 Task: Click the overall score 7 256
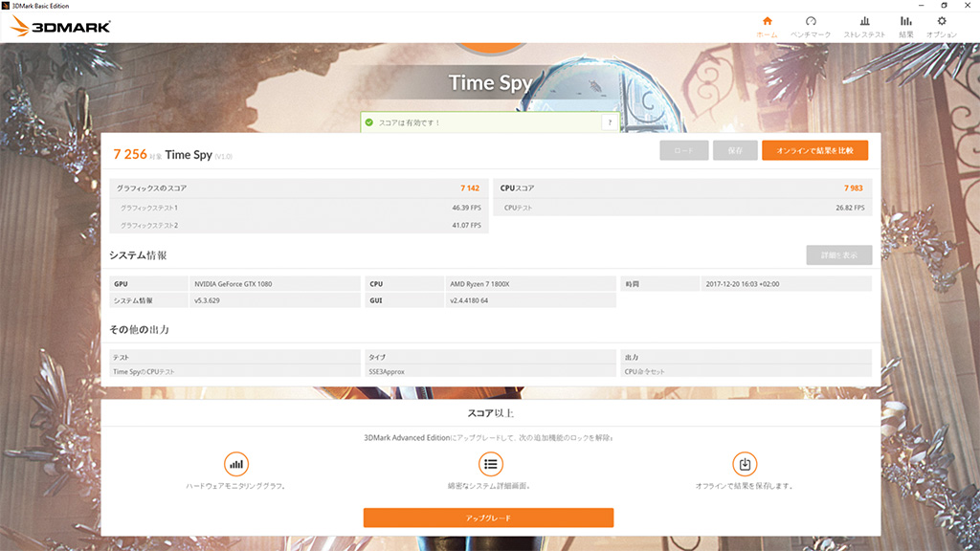point(130,154)
